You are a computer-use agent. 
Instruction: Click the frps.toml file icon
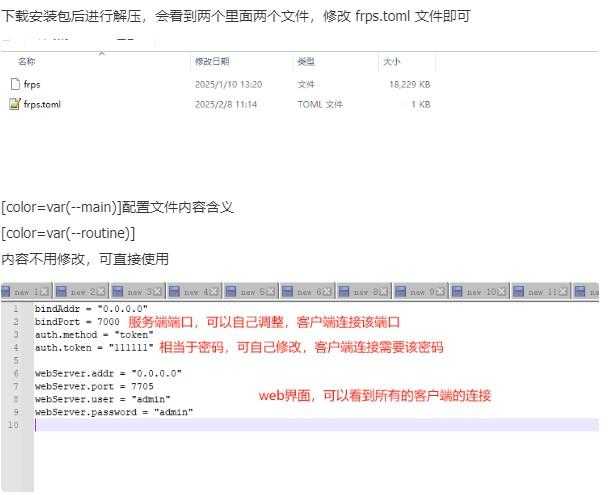point(14,103)
